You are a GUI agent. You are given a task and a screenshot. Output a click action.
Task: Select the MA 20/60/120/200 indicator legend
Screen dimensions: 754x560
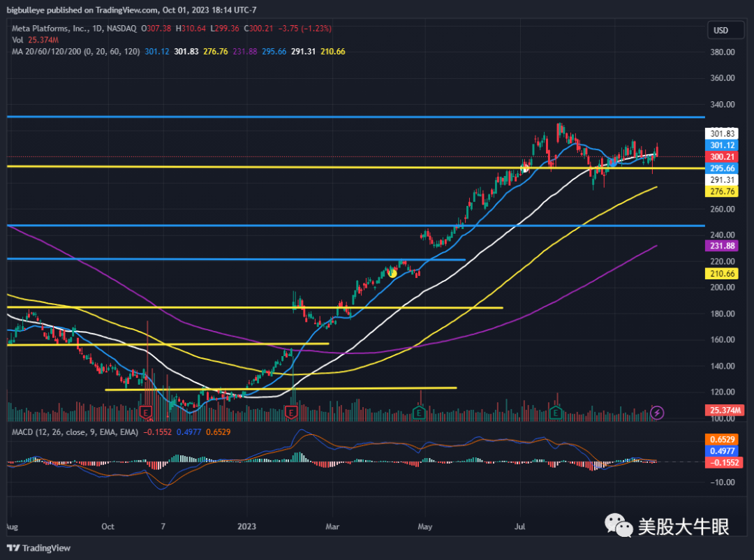point(76,52)
